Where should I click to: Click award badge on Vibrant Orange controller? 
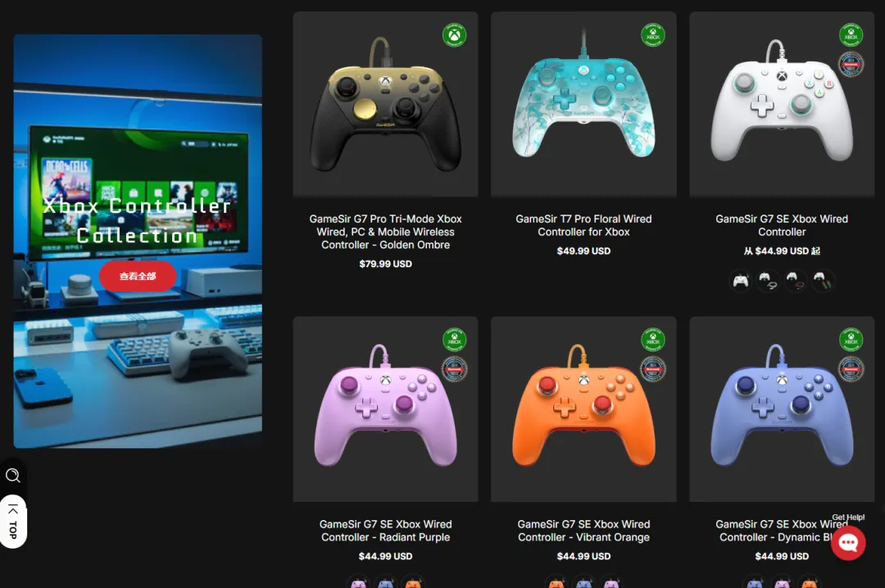coord(652,369)
